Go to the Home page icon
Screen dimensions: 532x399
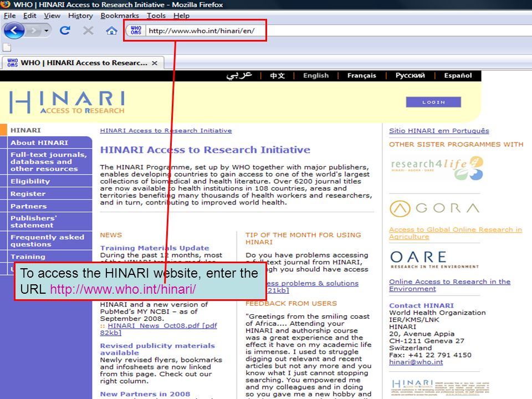(x=111, y=31)
